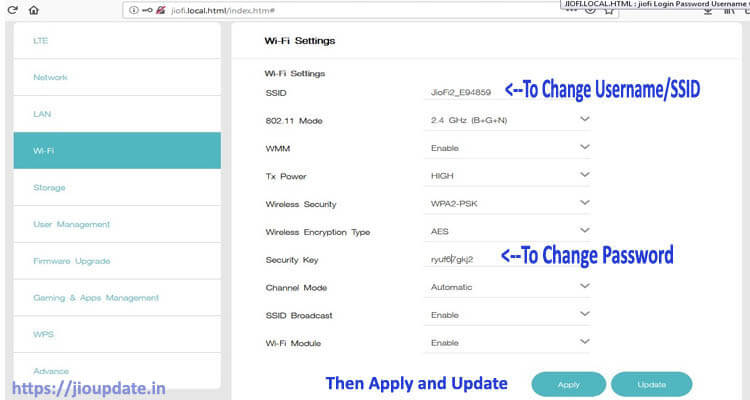
Task: Click the Channel Mode label
Action: pyautogui.click(x=296, y=288)
